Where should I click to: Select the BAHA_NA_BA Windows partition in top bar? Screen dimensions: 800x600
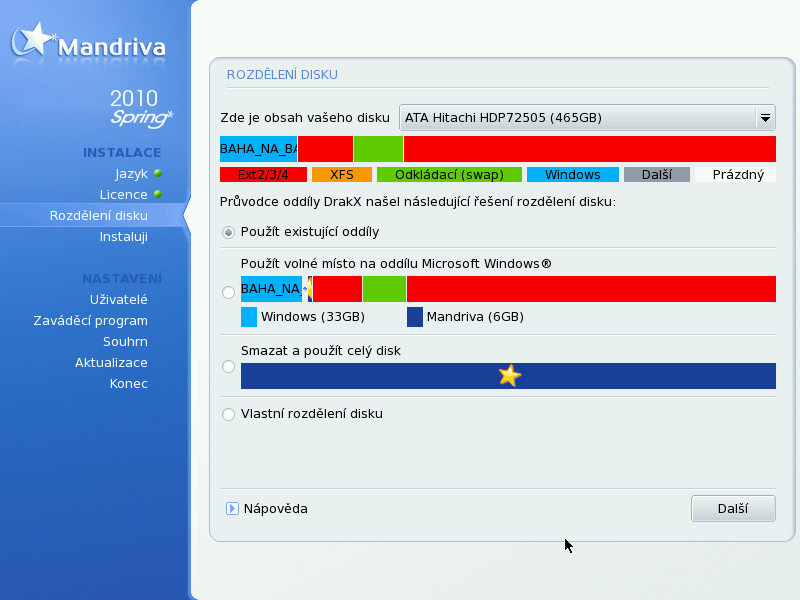click(x=259, y=149)
